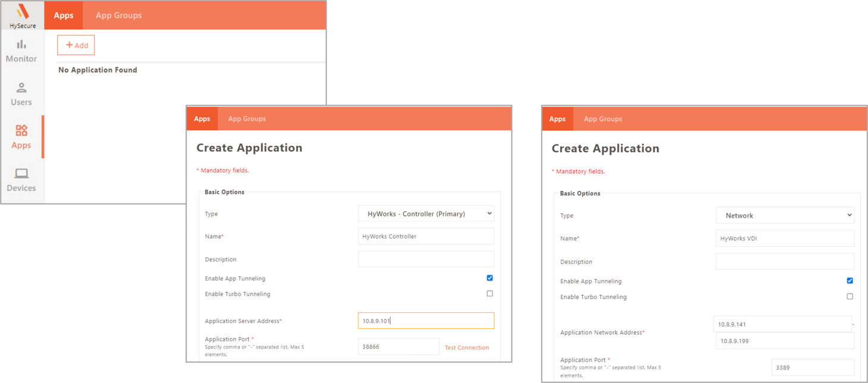Click Create Application heading in HyWorks Controller panel
This screenshot has height=383, width=868.
pyautogui.click(x=249, y=147)
